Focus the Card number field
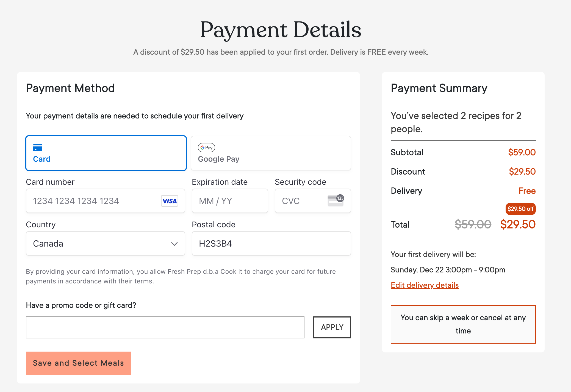 pos(106,201)
